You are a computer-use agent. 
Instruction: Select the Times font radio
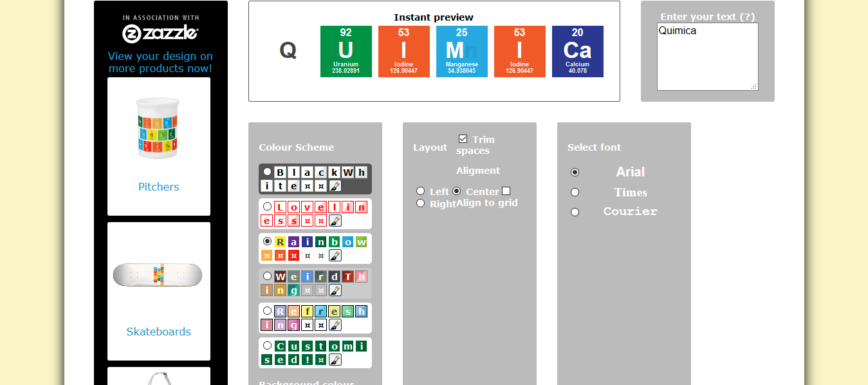tap(575, 192)
